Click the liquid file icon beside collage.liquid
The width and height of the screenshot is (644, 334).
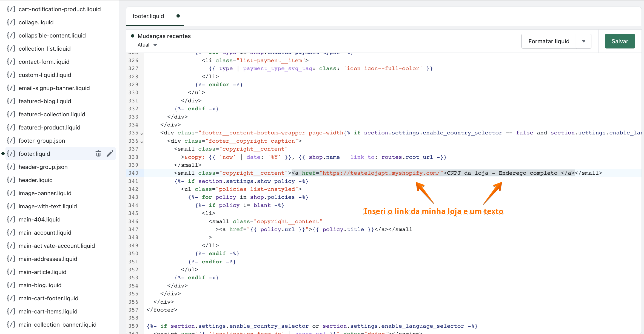[11, 22]
